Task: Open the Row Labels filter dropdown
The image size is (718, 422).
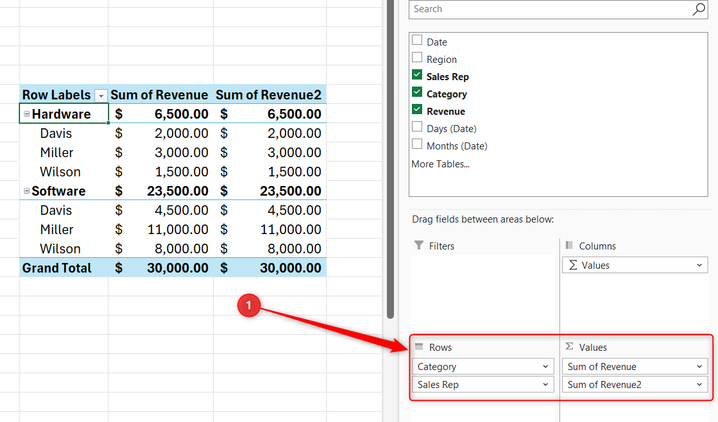Action: pyautogui.click(x=101, y=96)
